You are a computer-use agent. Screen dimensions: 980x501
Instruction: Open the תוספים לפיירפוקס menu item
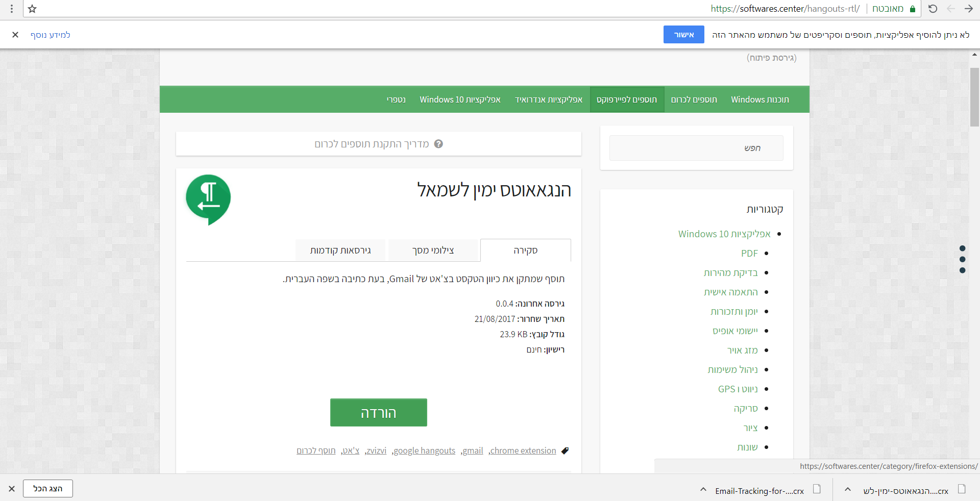[x=627, y=99]
